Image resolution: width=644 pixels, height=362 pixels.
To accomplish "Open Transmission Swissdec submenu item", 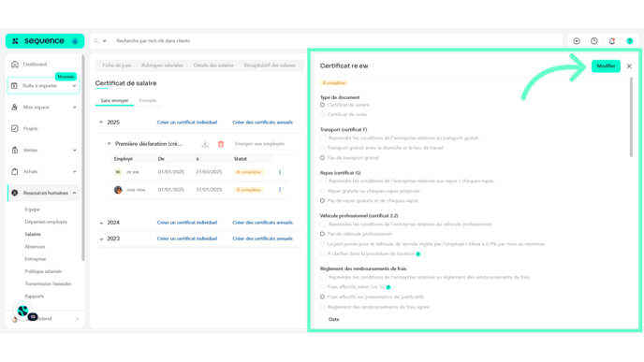I will (x=48, y=284).
